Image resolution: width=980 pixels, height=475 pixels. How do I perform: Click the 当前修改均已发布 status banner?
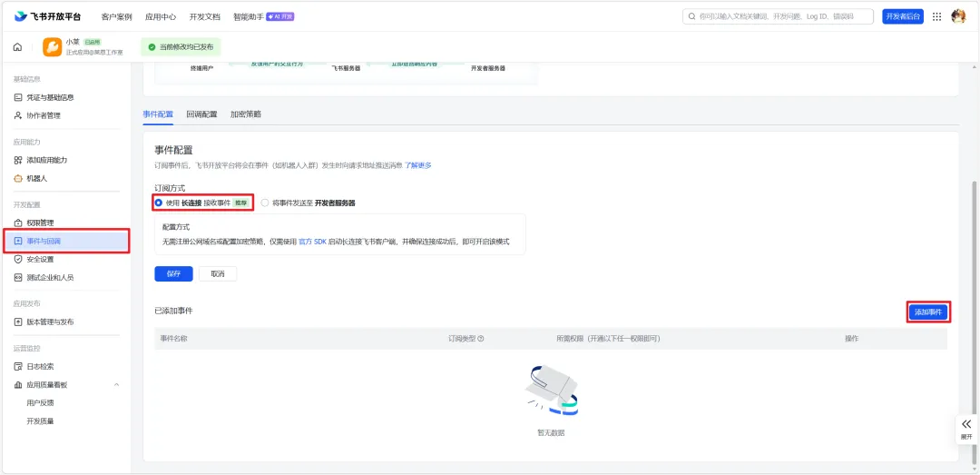pos(181,47)
